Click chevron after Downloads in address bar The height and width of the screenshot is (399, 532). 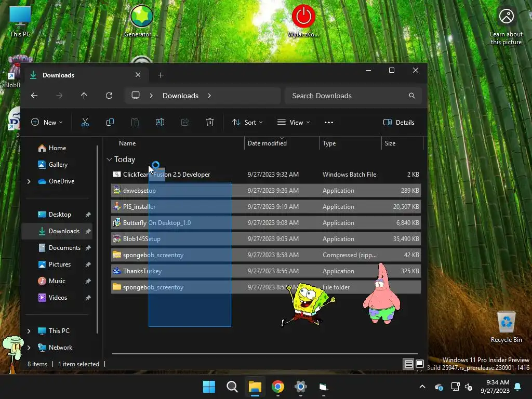pos(209,96)
